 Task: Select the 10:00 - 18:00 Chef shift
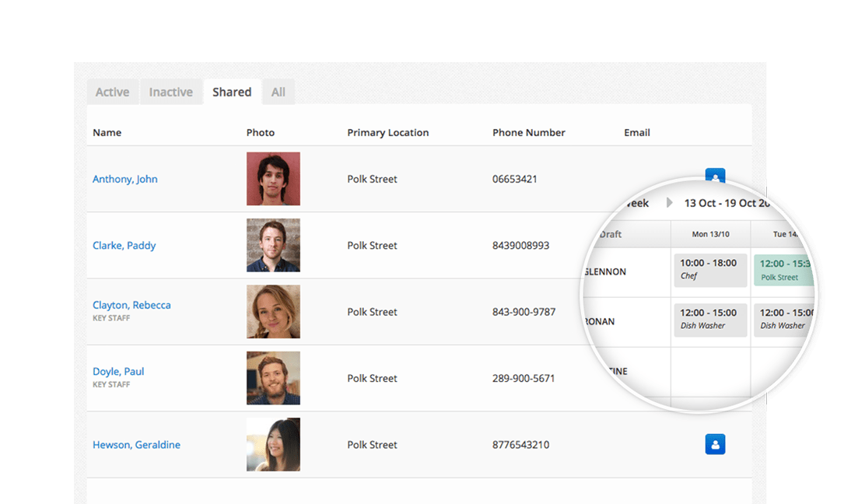click(710, 269)
